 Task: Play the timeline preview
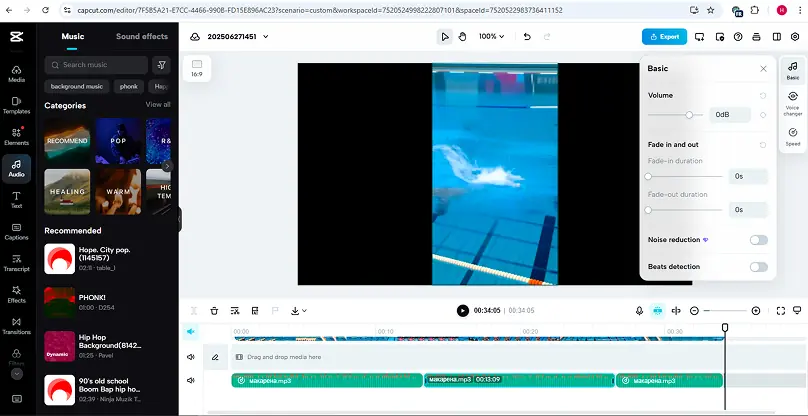(463, 310)
